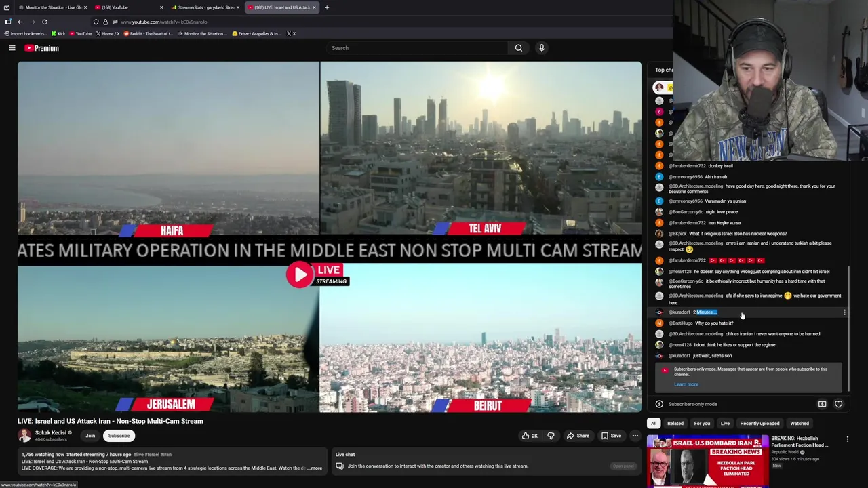The image size is (868, 488).
Task: Open the site lock info icon
Action: [105, 22]
